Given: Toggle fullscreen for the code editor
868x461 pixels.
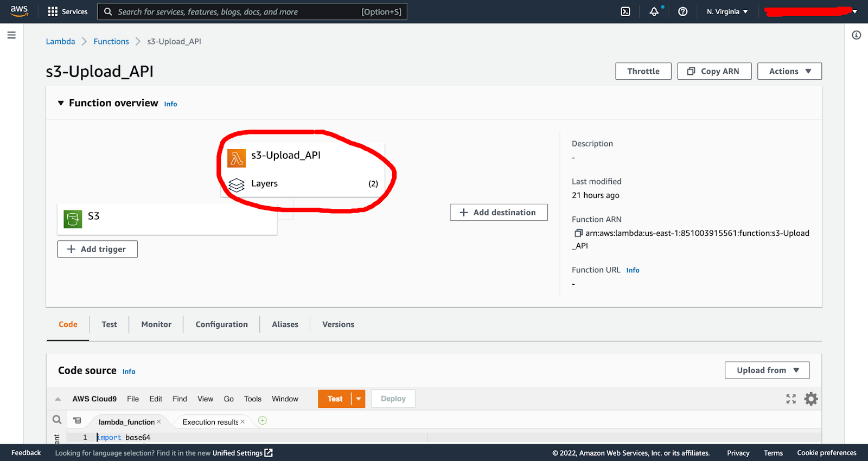Looking at the screenshot, I should click(x=791, y=399).
